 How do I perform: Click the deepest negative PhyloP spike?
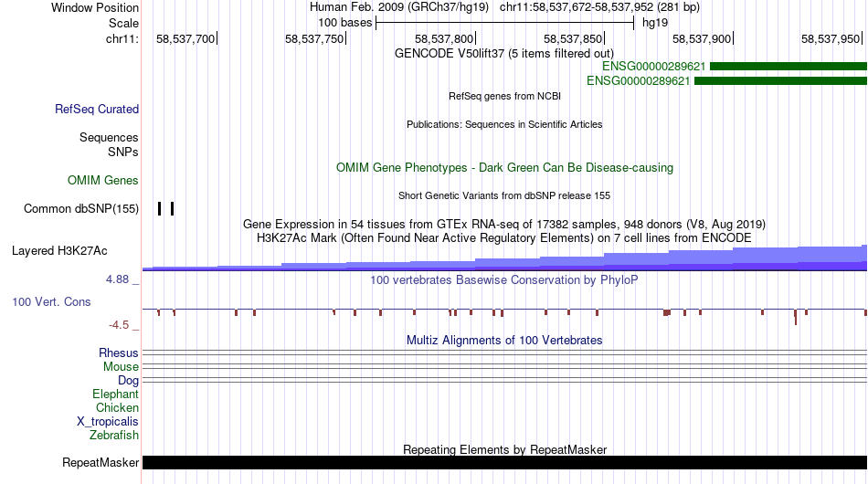click(x=796, y=317)
